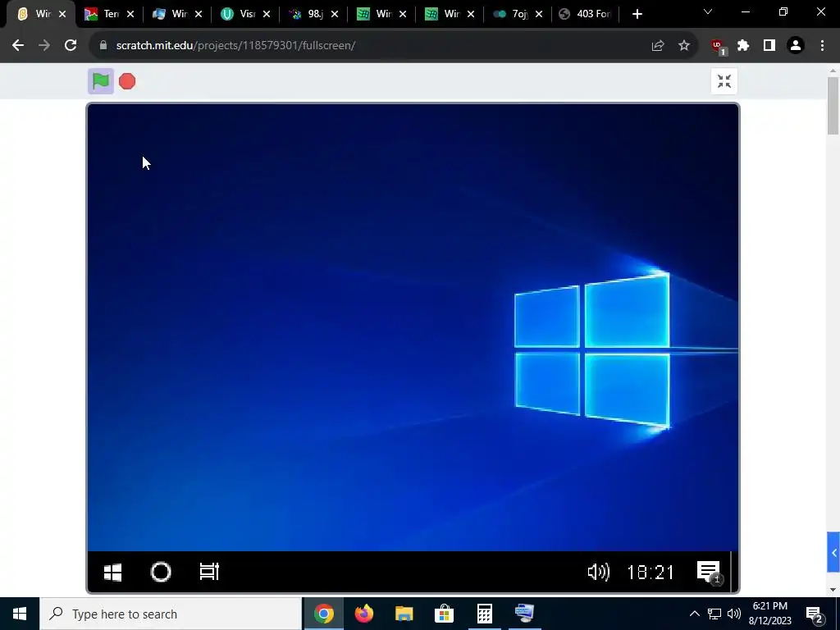Viewport: 840px width, 630px height.
Task: Stop the project with red stop button
Action: coord(127,81)
